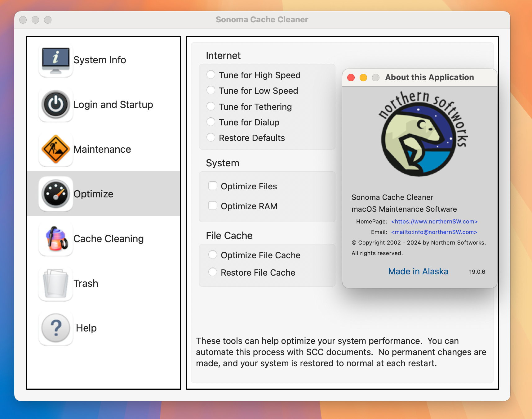Screen dimensions: 532x419
Task: Select Tune for High Speed radio button
Action: coord(211,74)
